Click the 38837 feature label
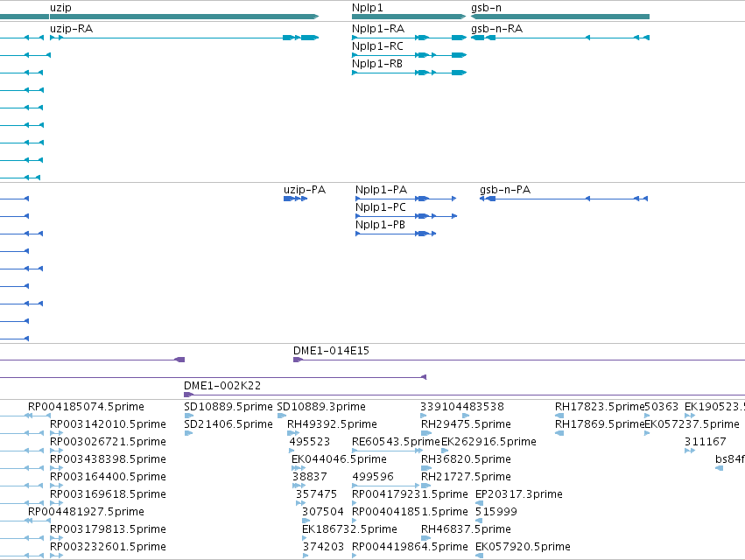745x560 pixels. (x=310, y=476)
